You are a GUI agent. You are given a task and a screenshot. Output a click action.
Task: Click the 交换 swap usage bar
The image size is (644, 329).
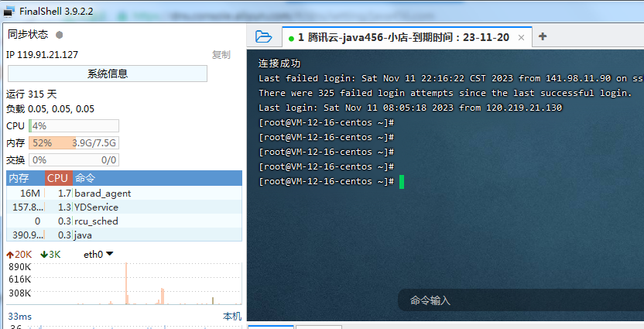point(74,159)
